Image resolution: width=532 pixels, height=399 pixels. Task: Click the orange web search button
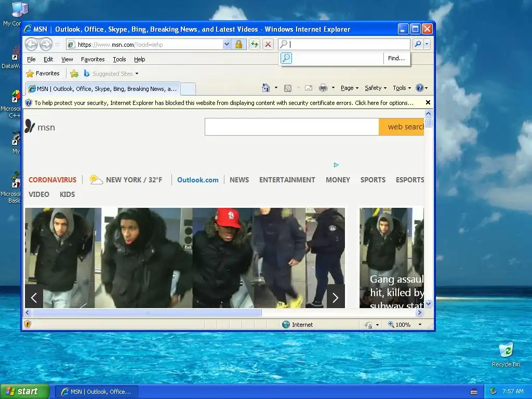point(402,127)
